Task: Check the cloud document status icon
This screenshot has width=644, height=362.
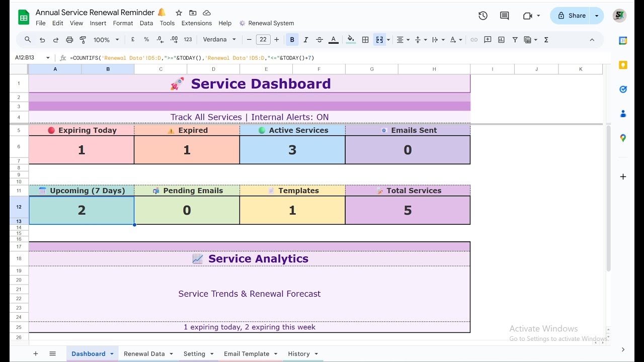Action: (x=206, y=13)
